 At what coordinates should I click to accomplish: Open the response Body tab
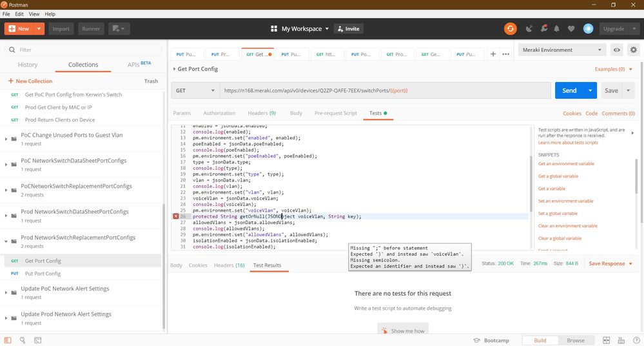[x=176, y=265]
